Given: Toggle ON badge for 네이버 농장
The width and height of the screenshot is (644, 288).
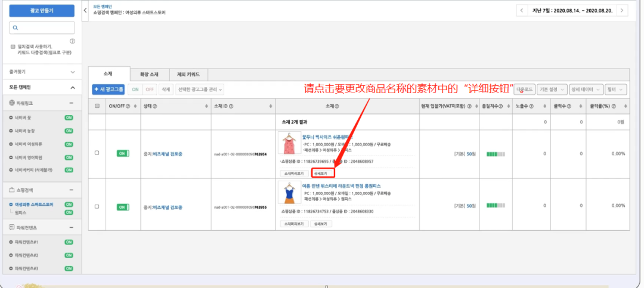Looking at the screenshot, I should pyautogui.click(x=69, y=131).
